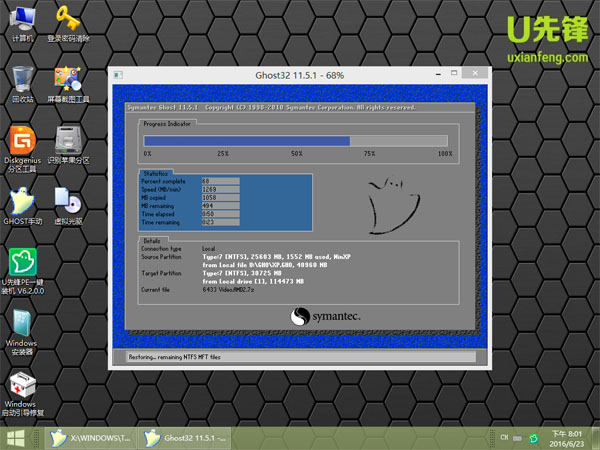Open the 计算机 desktop icon
The width and height of the screenshot is (600, 450).
click(x=22, y=20)
